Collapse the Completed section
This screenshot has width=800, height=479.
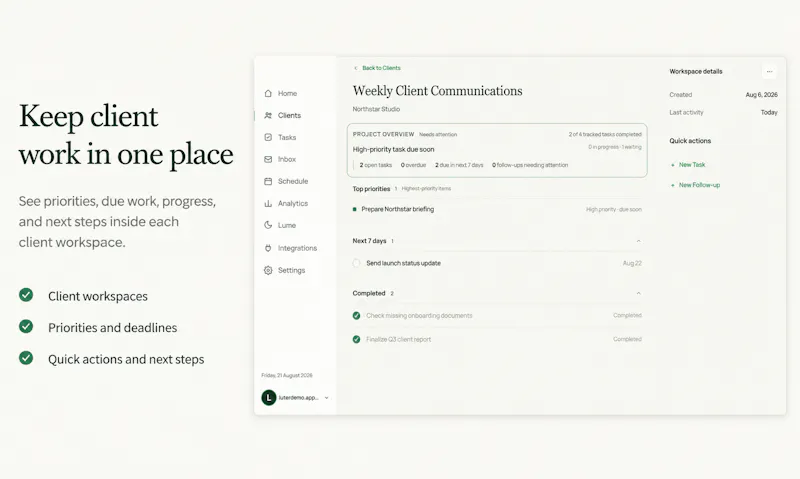click(638, 293)
